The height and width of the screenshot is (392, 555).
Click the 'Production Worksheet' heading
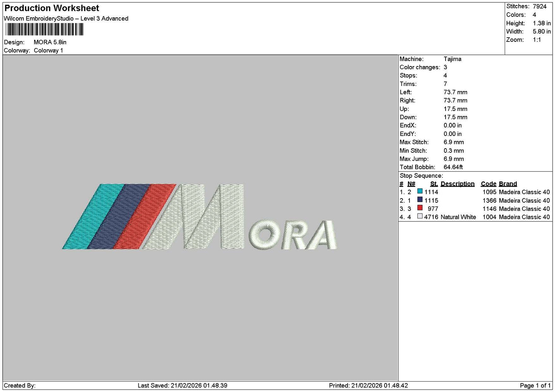click(x=52, y=8)
